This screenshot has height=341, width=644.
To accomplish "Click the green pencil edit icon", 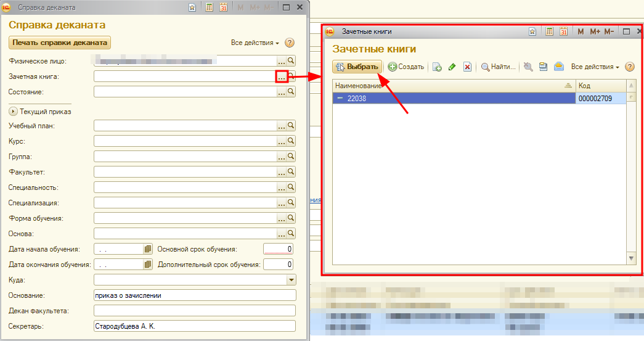I will coord(452,67).
